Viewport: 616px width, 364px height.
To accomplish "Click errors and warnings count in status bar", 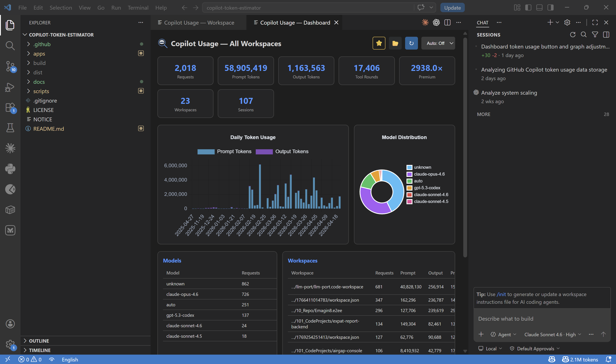I will point(30,360).
